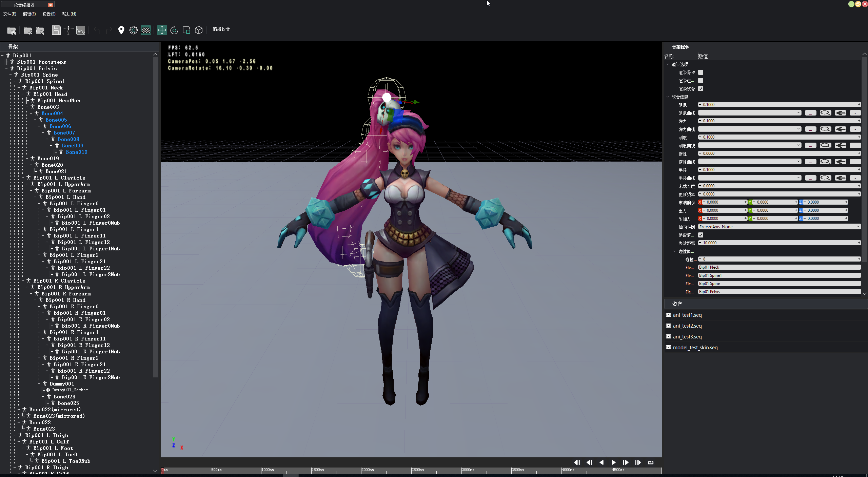Image resolution: width=868 pixels, height=477 pixels.
Task: Open the 编辑(E) menu
Action: 29,14
